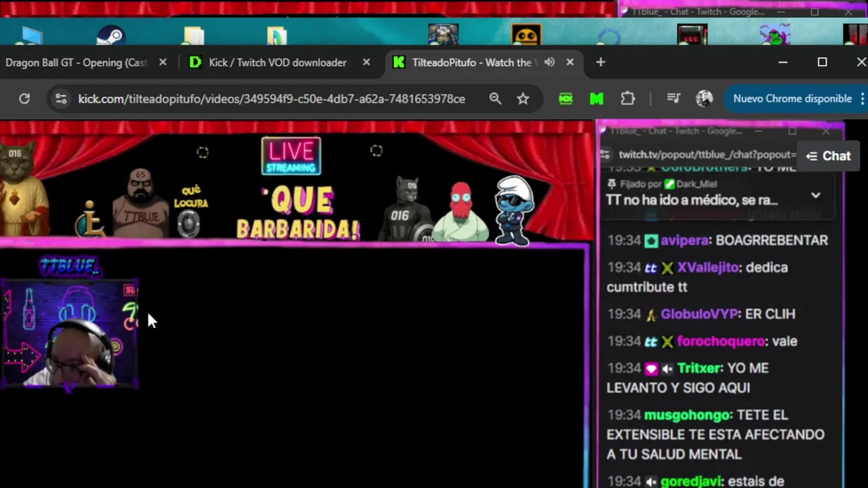Click the green D favicon on VOD downloader tab
The width and height of the screenshot is (868, 488).
point(195,62)
